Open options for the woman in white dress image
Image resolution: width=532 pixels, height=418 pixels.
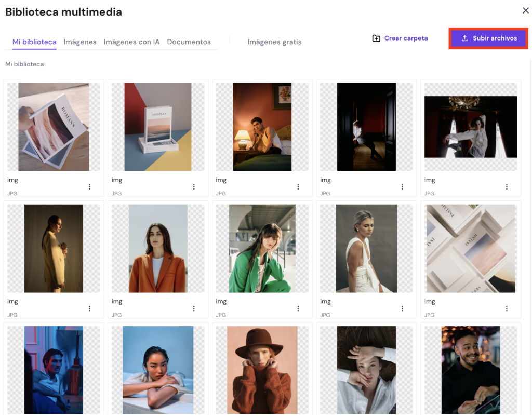[x=402, y=308]
